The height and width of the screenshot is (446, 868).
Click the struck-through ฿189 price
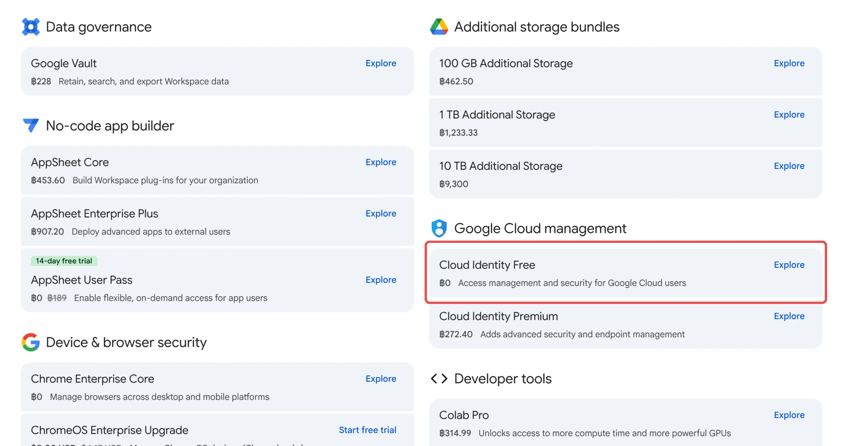click(57, 298)
